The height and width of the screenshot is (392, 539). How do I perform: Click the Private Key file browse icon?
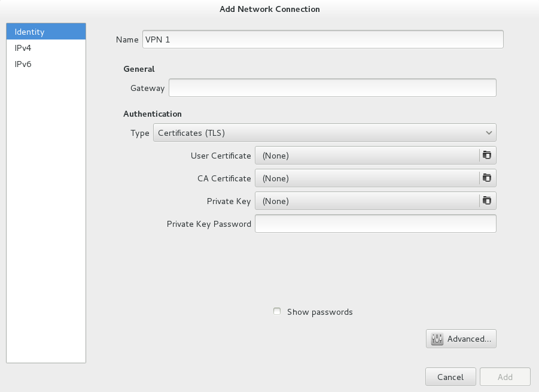(487, 201)
